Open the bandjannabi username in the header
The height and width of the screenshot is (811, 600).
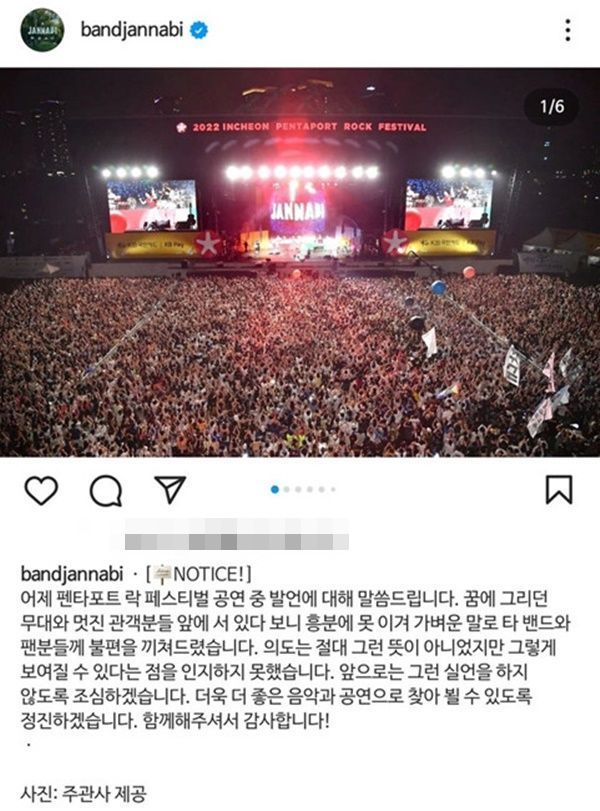click(x=132, y=30)
